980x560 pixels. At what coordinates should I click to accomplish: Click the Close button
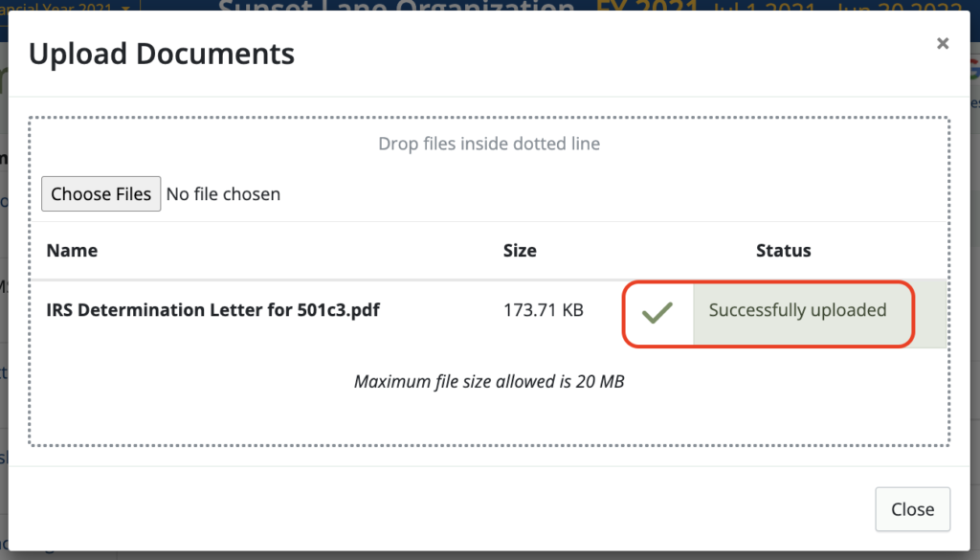[912, 509]
